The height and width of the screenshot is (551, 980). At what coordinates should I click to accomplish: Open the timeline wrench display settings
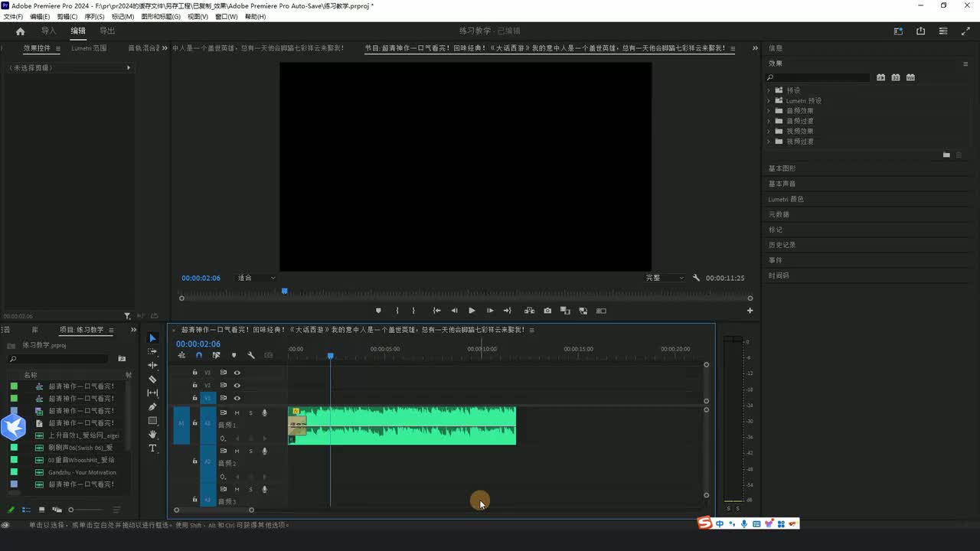coord(251,355)
